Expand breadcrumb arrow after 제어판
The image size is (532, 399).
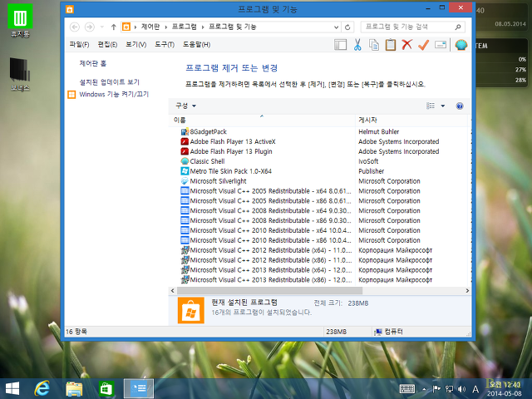coord(166,27)
